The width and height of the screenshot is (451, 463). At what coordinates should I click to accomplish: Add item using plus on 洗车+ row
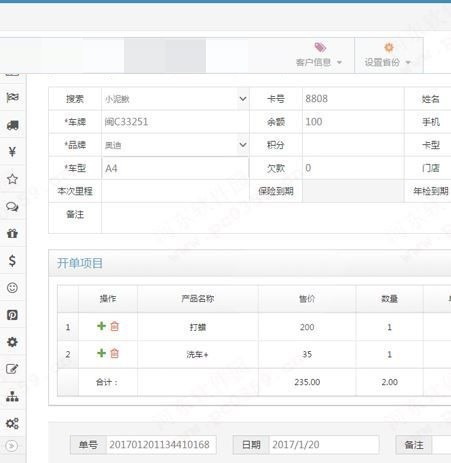click(101, 353)
